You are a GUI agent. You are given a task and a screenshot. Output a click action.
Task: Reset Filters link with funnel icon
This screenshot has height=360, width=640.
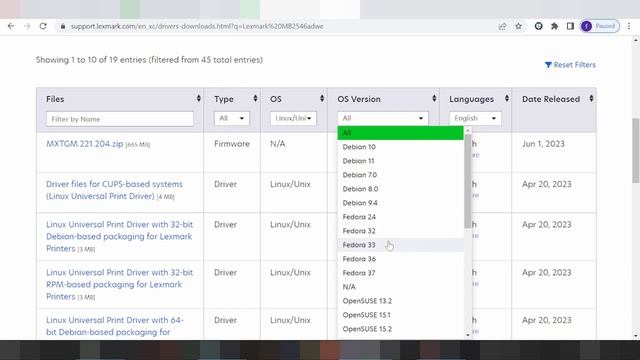pyautogui.click(x=570, y=65)
